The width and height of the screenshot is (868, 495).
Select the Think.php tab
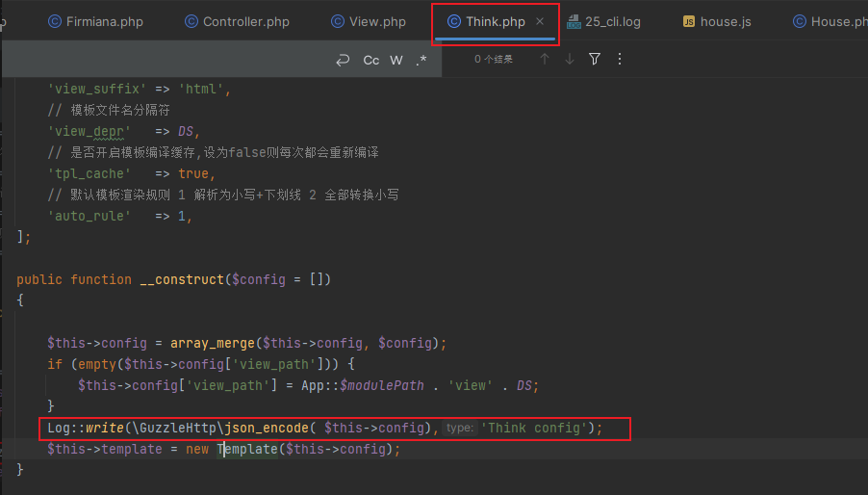coord(495,21)
